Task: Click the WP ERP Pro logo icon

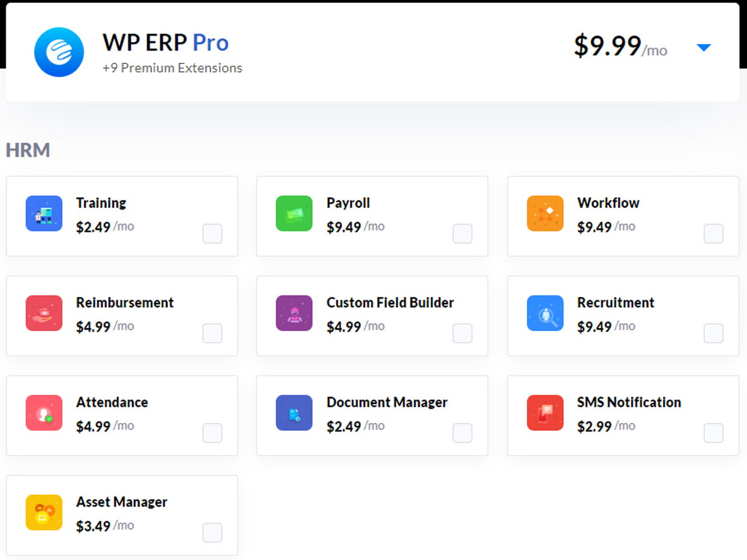Action: [x=59, y=52]
